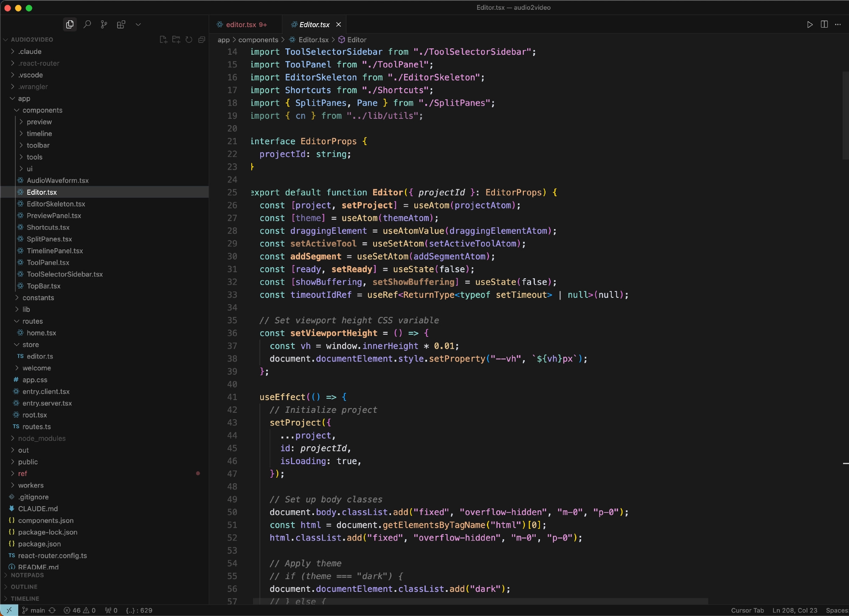Collapse the components folder
The image size is (849, 616).
click(42, 110)
